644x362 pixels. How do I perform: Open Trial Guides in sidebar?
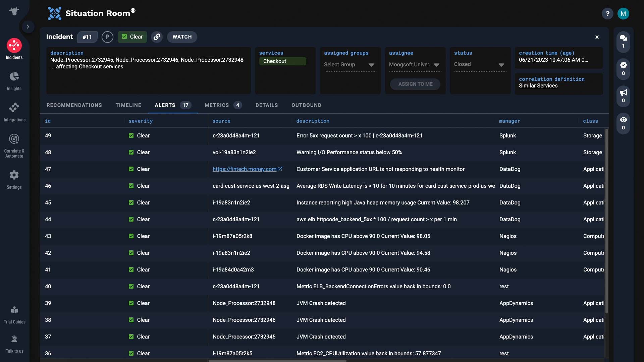coord(14,315)
